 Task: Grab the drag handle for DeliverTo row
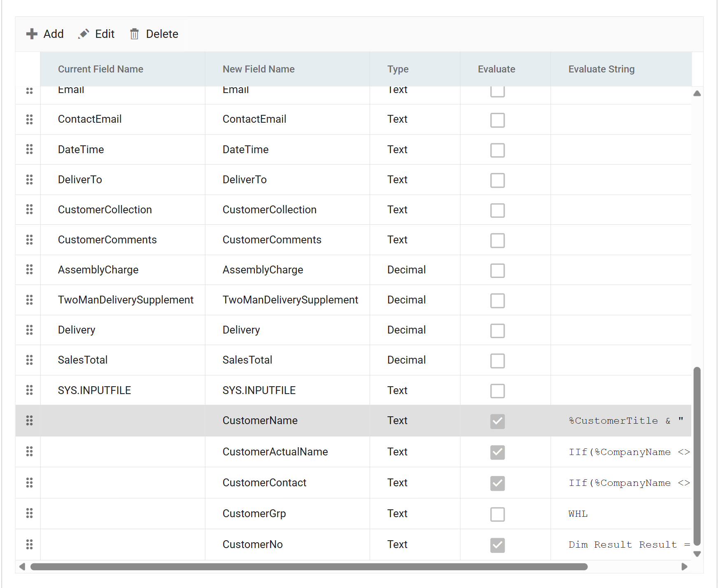[x=29, y=180]
